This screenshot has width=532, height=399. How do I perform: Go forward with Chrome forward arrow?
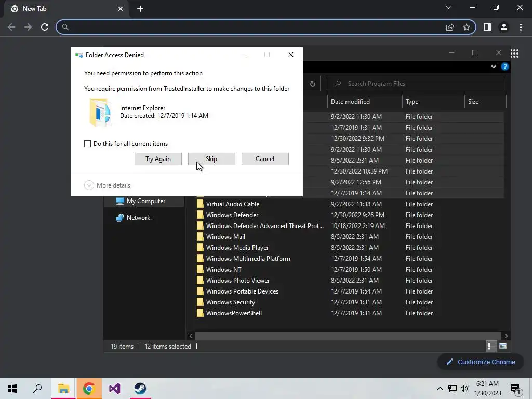(28, 27)
